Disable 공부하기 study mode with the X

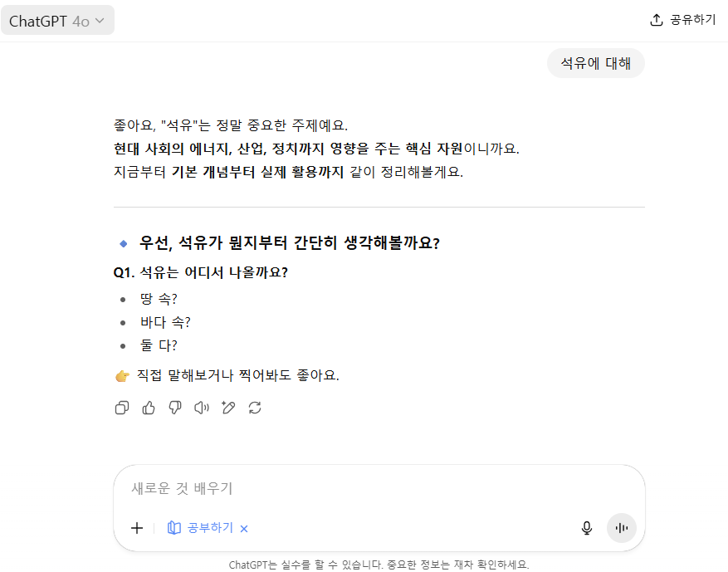[x=243, y=527]
